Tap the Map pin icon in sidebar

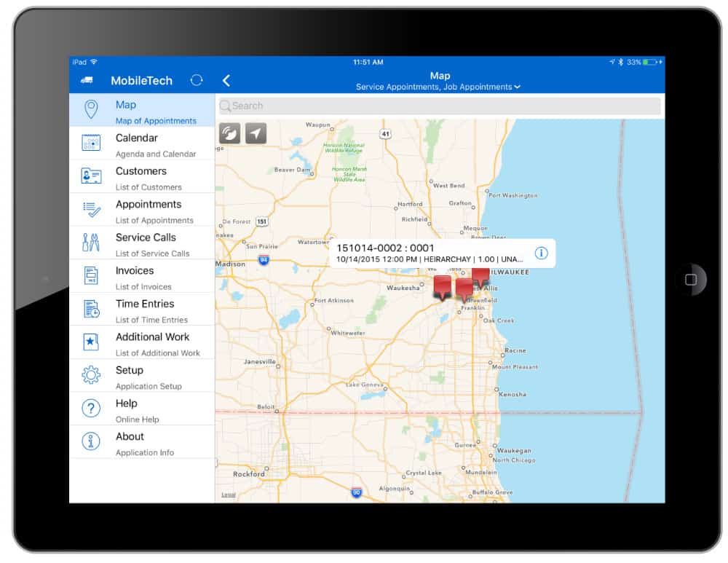pos(91,110)
